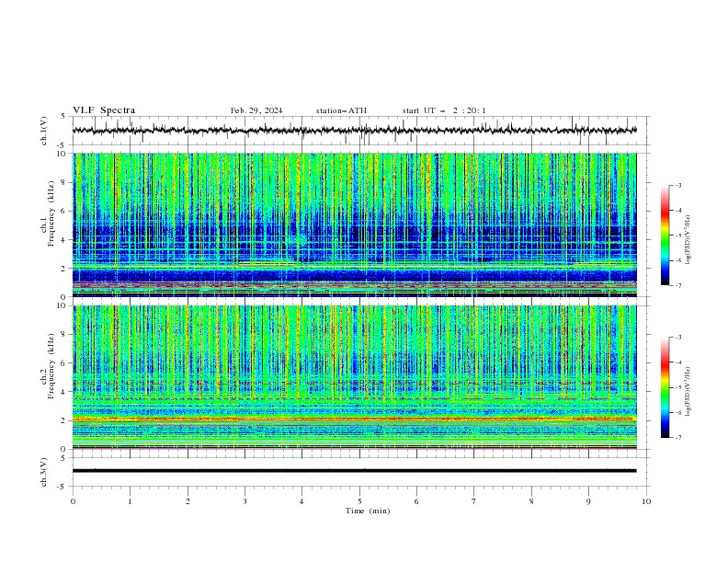Click time axis tick label "3"
The height and width of the screenshot is (563, 728).
[x=245, y=501]
